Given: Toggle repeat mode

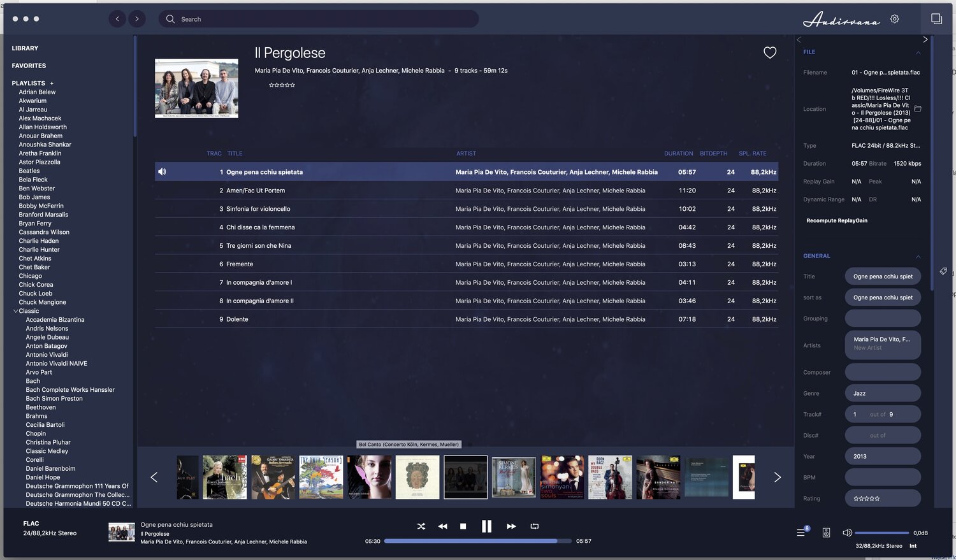Looking at the screenshot, I should click(535, 526).
